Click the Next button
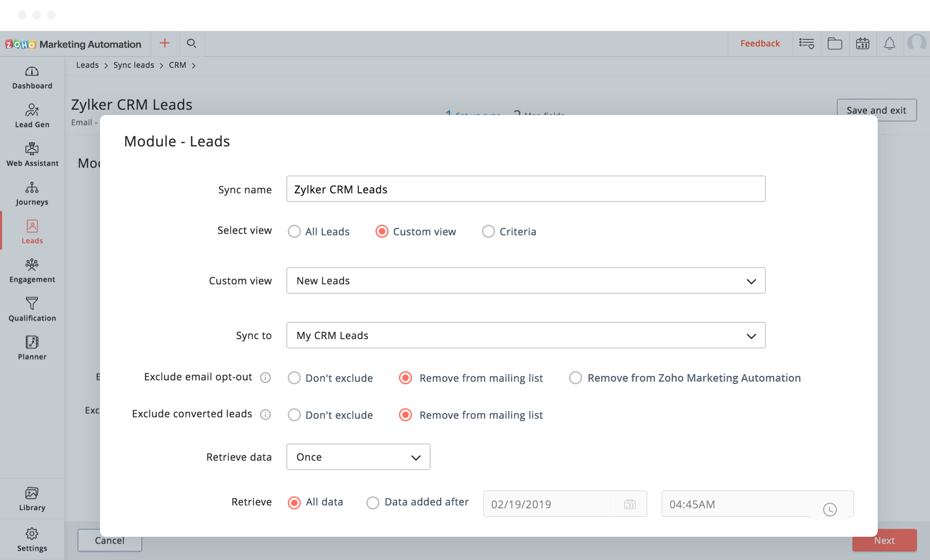The width and height of the screenshot is (930, 560). pyautogui.click(x=884, y=540)
